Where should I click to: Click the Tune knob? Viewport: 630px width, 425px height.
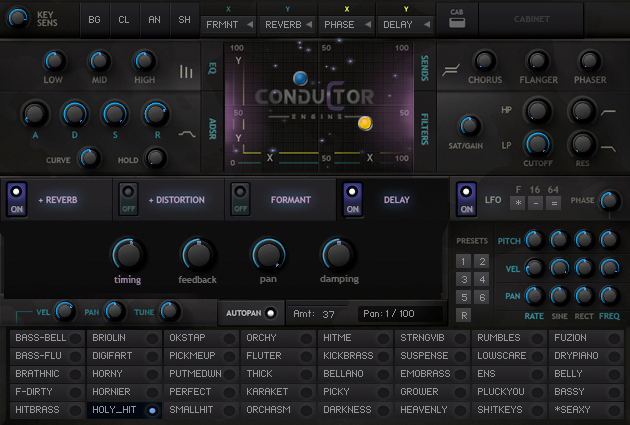pos(170,311)
